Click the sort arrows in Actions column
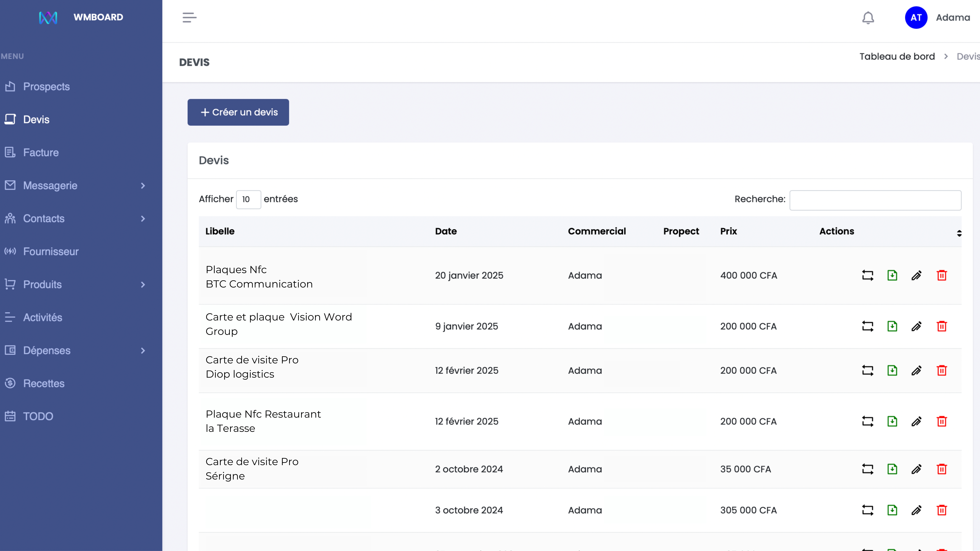980x551 pixels. 959,233
